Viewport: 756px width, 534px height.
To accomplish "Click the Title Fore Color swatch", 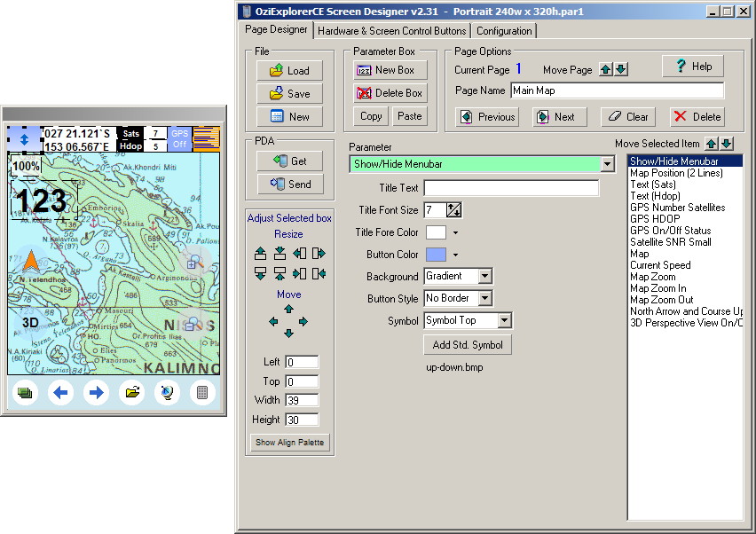I will click(x=436, y=232).
